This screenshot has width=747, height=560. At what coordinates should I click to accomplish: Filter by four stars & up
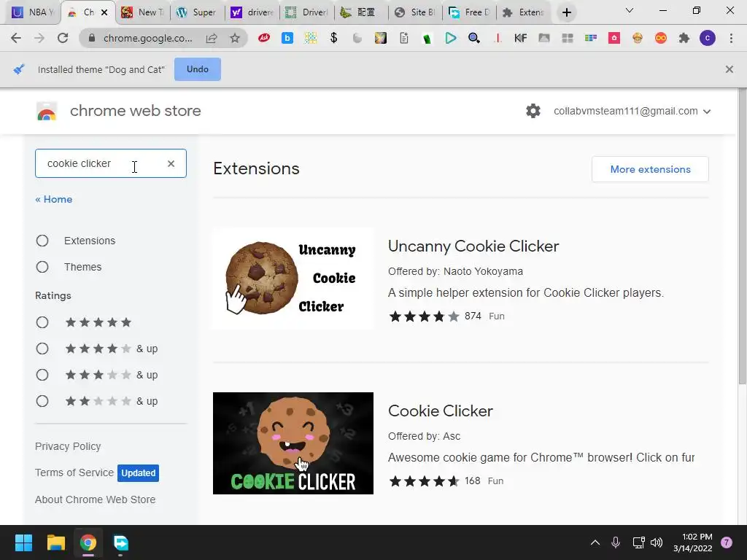(42, 349)
